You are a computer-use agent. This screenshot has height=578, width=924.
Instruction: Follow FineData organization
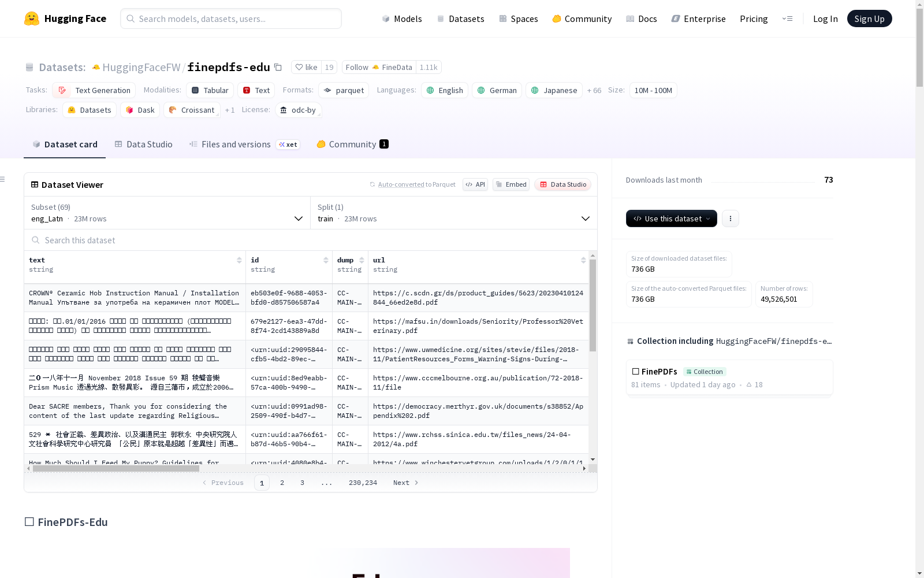coord(379,67)
